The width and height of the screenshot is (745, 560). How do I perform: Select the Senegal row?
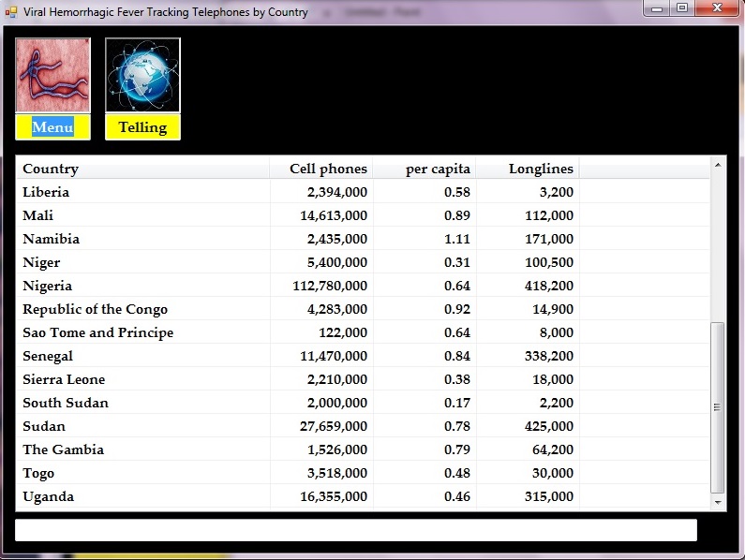[363, 356]
